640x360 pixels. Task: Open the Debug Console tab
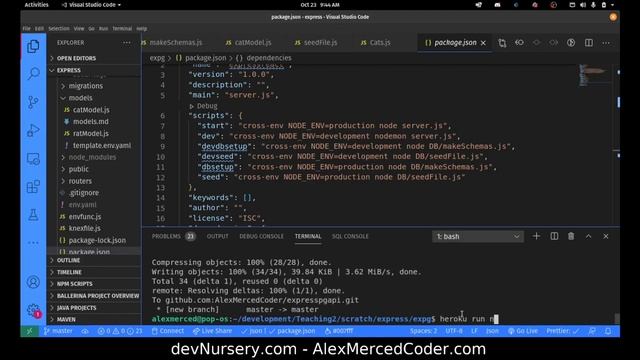coord(261,236)
